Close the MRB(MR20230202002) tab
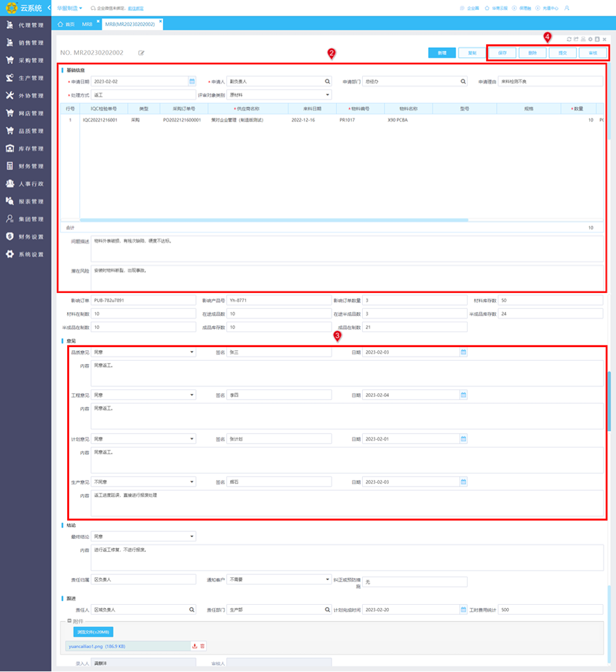The width and height of the screenshot is (616, 672). [x=161, y=21]
